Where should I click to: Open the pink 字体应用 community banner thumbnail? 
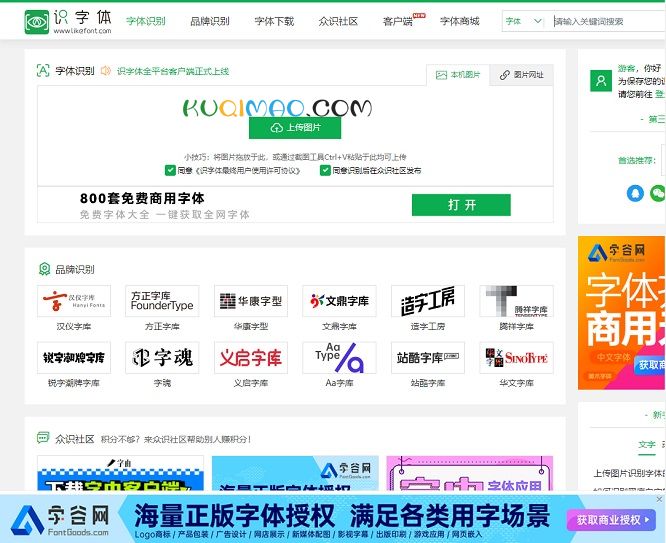pyautogui.click(x=470, y=473)
